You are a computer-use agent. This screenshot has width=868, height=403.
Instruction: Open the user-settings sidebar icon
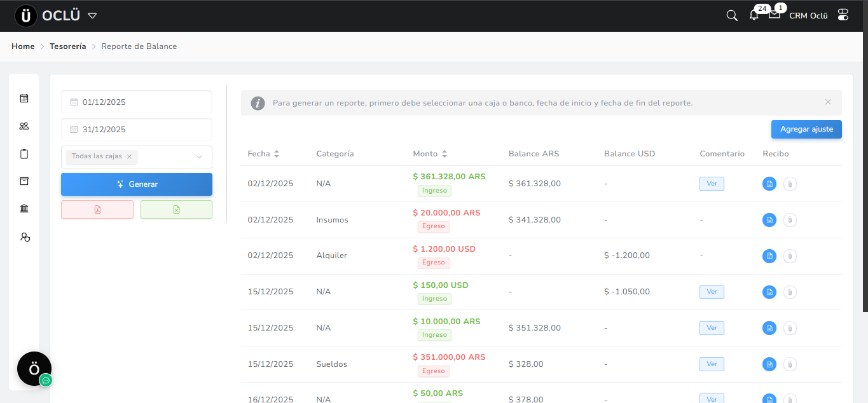tap(25, 237)
